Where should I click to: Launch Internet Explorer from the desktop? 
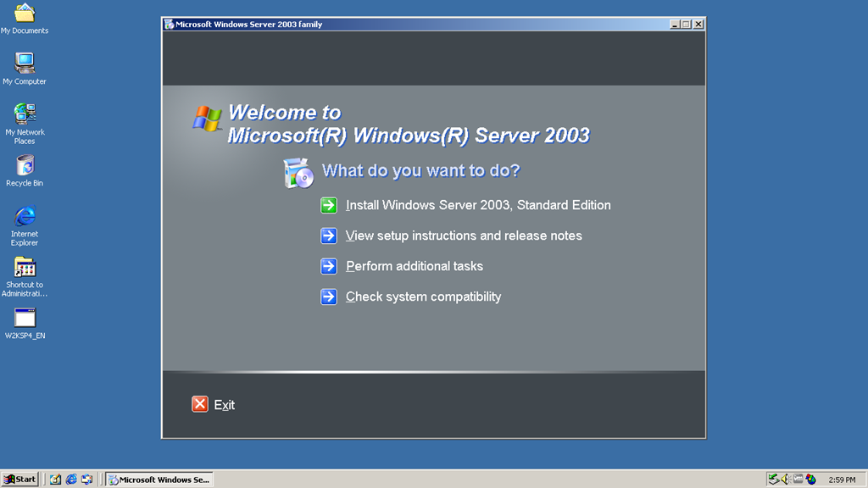pyautogui.click(x=25, y=217)
